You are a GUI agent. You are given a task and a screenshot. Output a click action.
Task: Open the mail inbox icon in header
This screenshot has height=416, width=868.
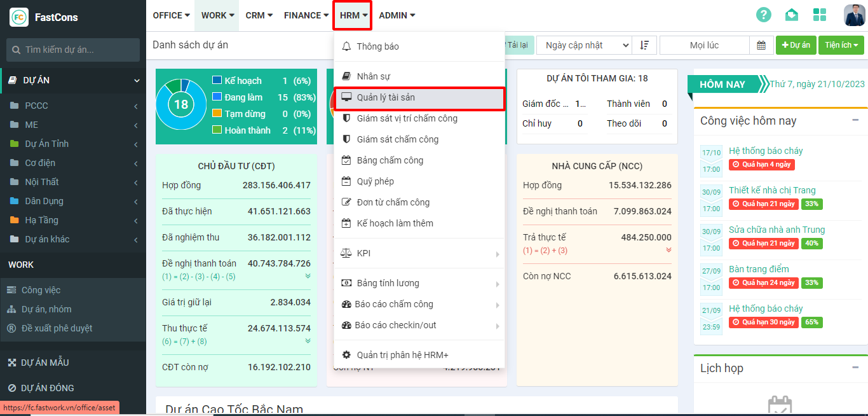(791, 15)
